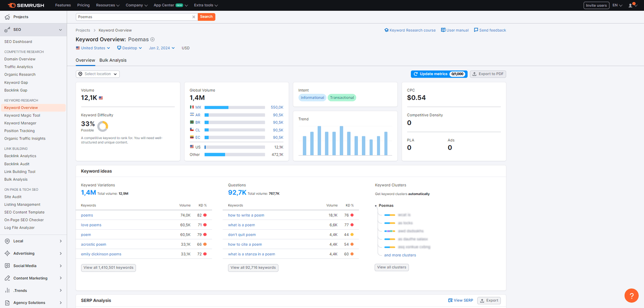Open the Pricing page
Screen dimensions: 644x308
pos(83,5)
